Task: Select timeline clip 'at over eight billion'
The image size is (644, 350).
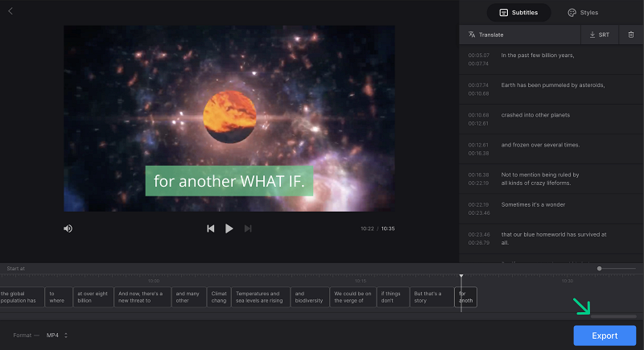Action: pos(93,297)
